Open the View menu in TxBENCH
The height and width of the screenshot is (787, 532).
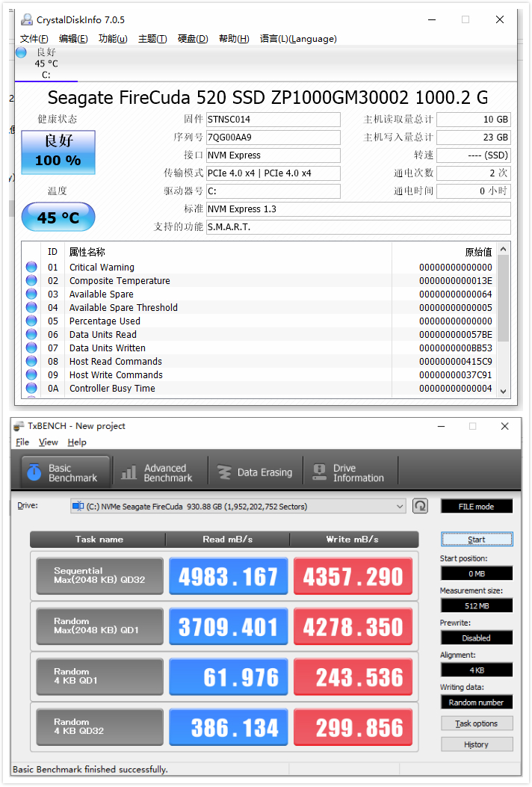[48, 442]
